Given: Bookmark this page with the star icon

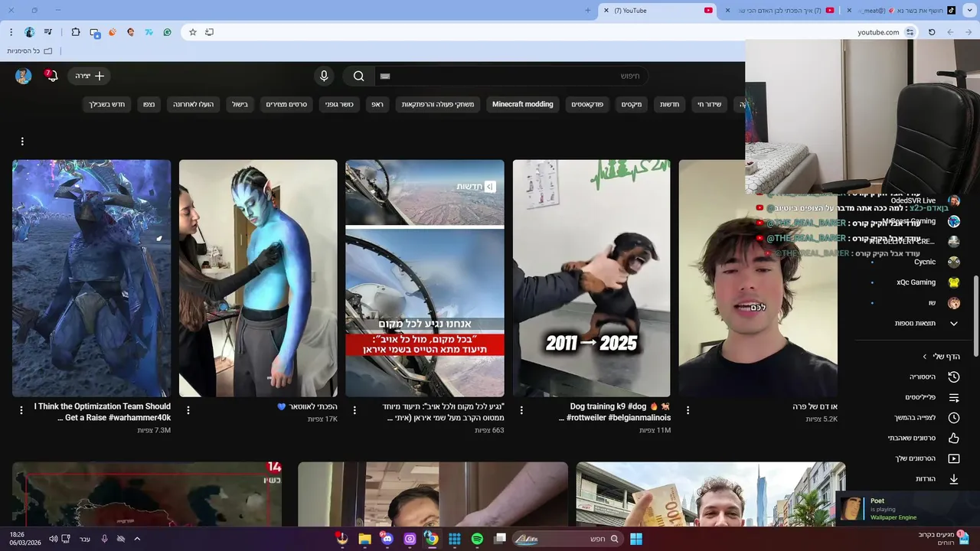Looking at the screenshot, I should (193, 32).
